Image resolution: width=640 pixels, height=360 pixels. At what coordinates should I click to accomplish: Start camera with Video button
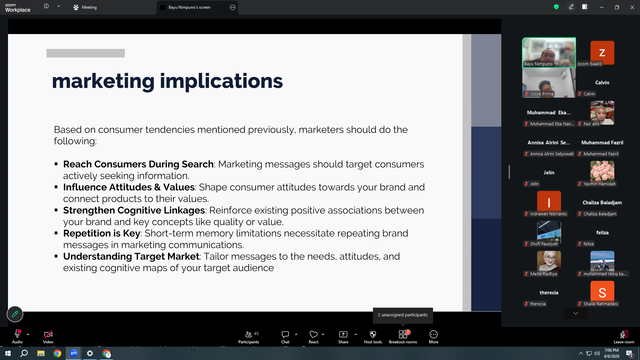[48, 336]
